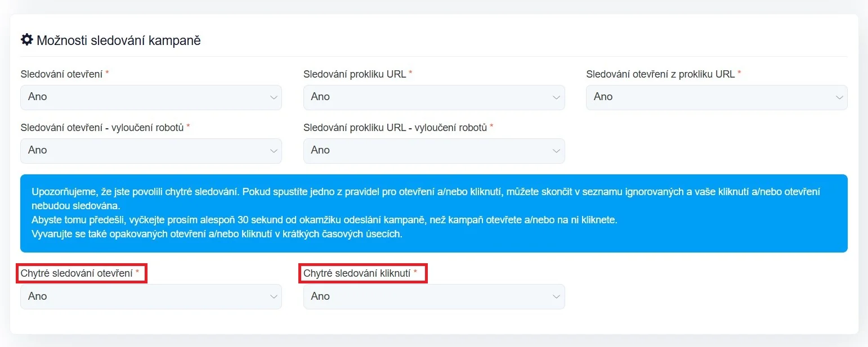Open the Chytré sledování otevření dropdown
The image size is (868, 347).
[151, 296]
